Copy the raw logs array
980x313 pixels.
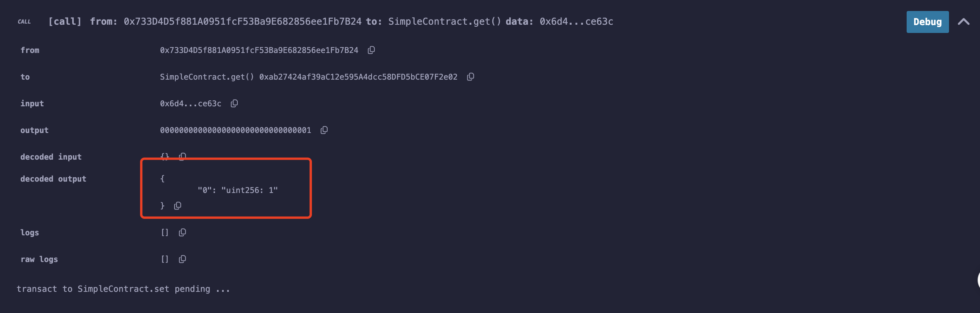point(182,259)
